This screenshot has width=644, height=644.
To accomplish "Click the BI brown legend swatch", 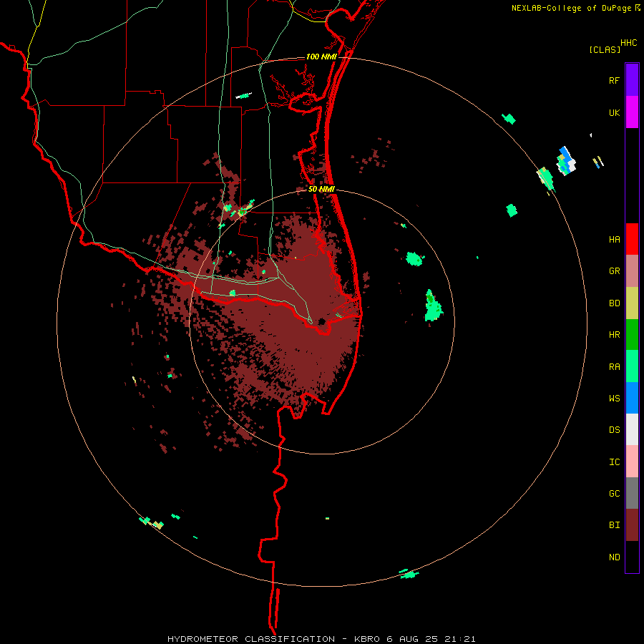I will click(632, 525).
